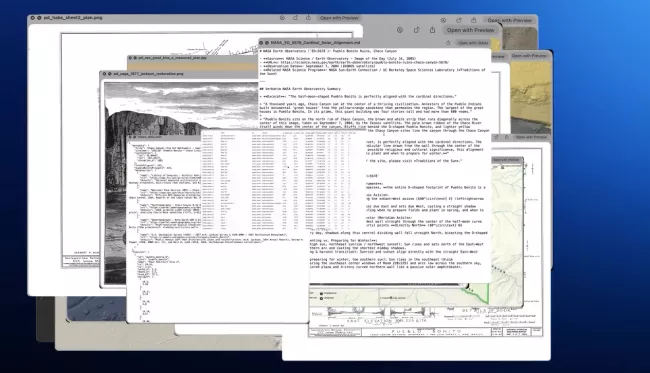Click Open with Preview in the gray stone relief window
The width and height of the screenshot is (650, 373).
coord(509,20)
